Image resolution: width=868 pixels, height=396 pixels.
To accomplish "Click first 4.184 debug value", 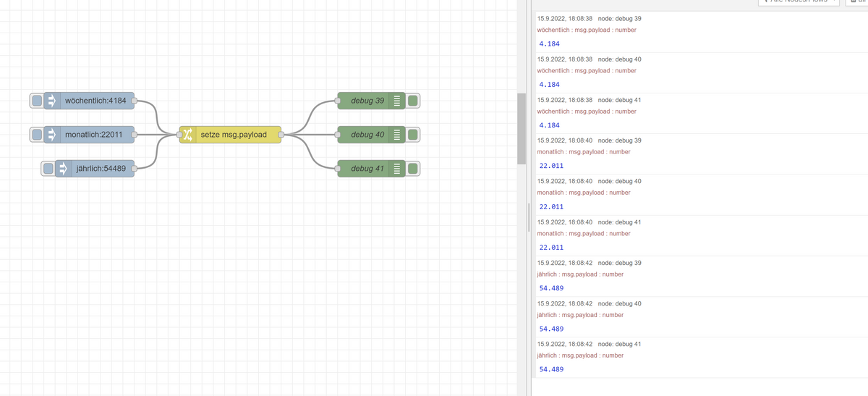I will (550, 43).
